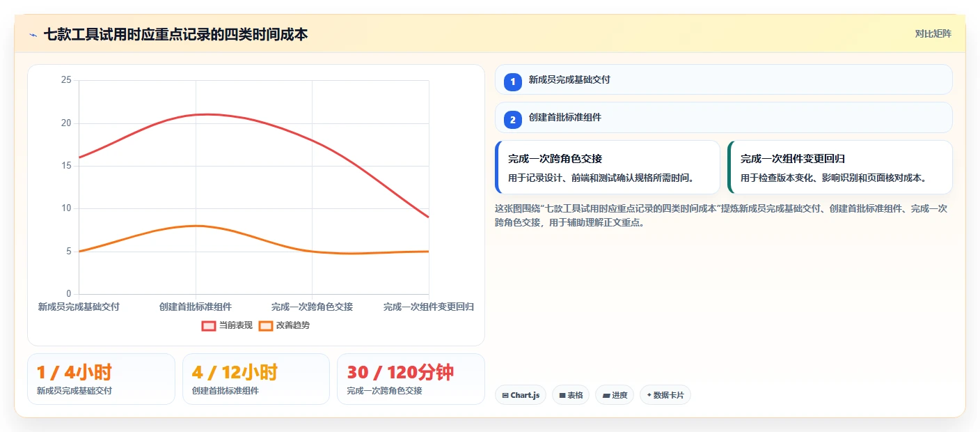Click the 4 / 12小时 stat value
The width and height of the screenshot is (980, 432).
pos(235,373)
